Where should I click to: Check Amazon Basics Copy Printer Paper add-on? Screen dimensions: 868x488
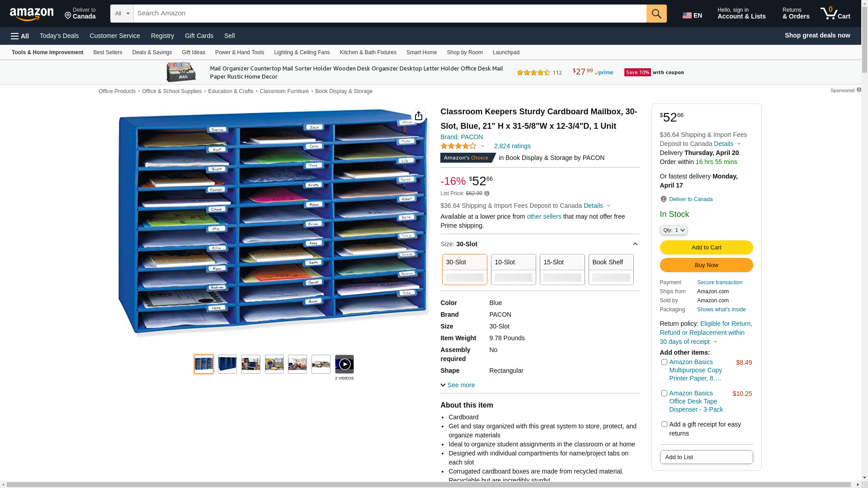coord(664,362)
